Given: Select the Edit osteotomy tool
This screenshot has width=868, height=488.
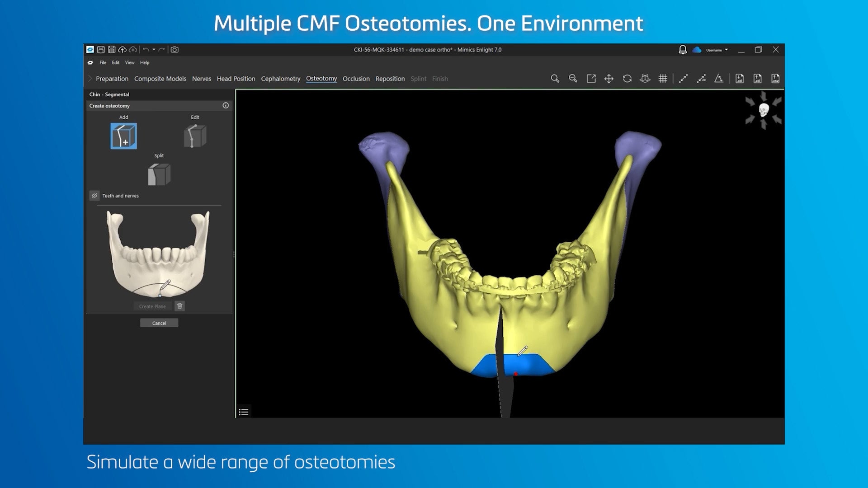Looking at the screenshot, I should (195, 136).
